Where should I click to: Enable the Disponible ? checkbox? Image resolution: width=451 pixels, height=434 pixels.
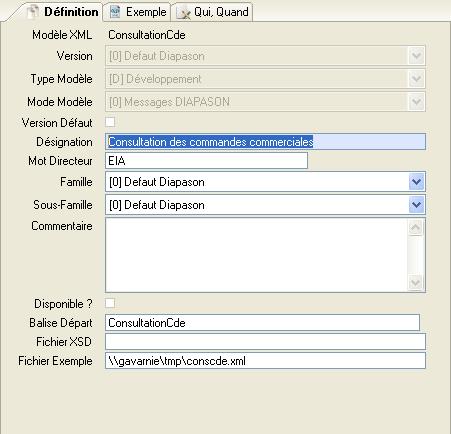[x=110, y=303]
